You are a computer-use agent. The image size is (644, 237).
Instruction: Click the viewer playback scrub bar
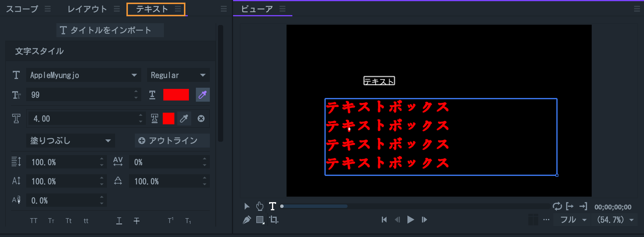(x=416, y=206)
